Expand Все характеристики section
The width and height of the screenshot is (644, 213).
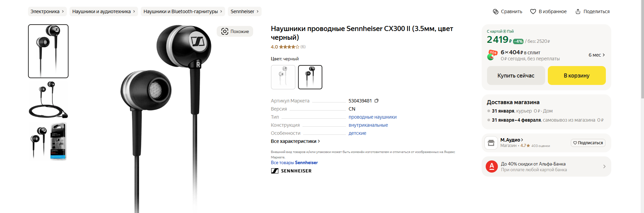click(x=295, y=141)
